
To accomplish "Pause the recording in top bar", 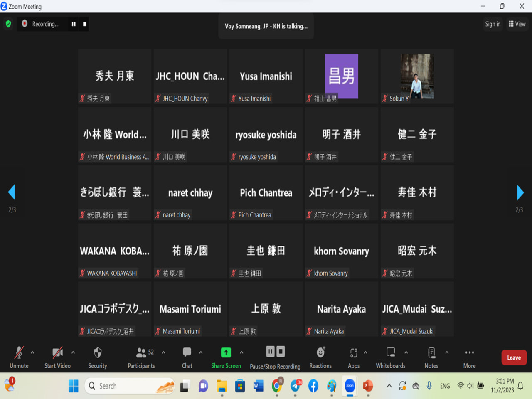I will click(74, 24).
